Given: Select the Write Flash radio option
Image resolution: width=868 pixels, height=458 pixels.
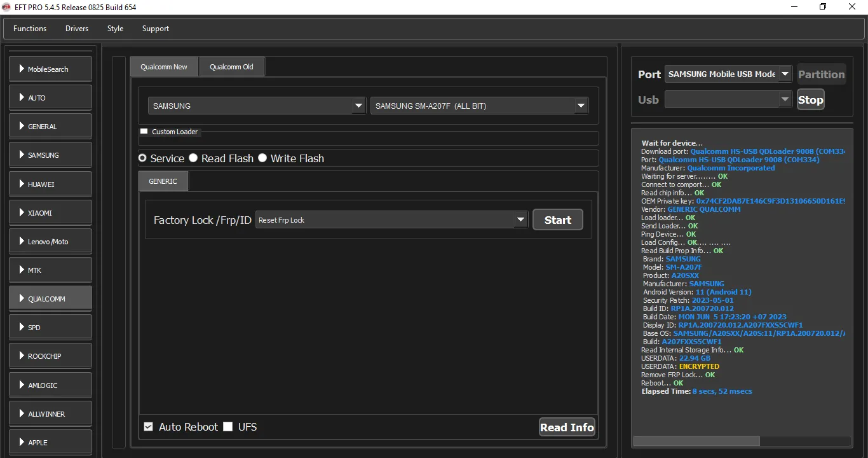Looking at the screenshot, I should click(262, 158).
